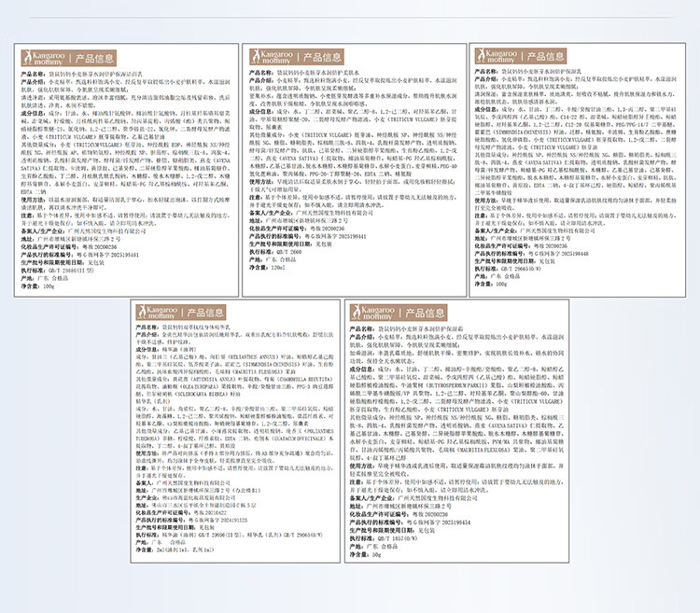
Task: Click "(OLEA EUROPAEA)" in the ingredients
Action: click(198, 386)
